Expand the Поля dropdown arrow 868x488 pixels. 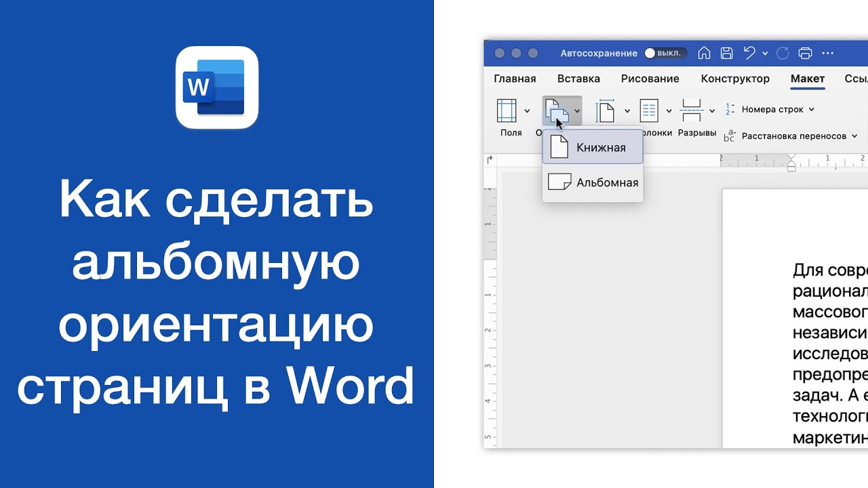527,110
